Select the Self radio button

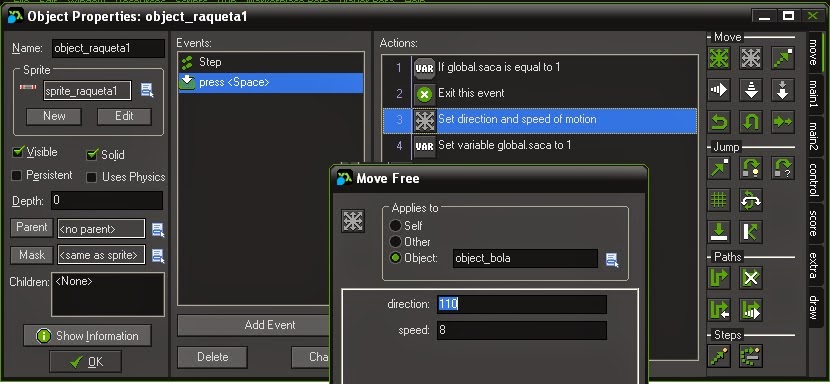tap(395, 226)
